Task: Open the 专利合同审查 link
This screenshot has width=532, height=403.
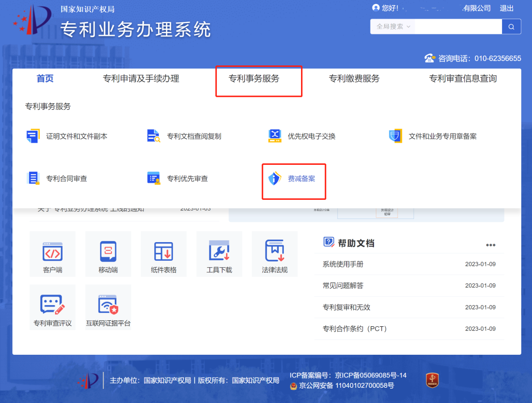Action: click(66, 179)
